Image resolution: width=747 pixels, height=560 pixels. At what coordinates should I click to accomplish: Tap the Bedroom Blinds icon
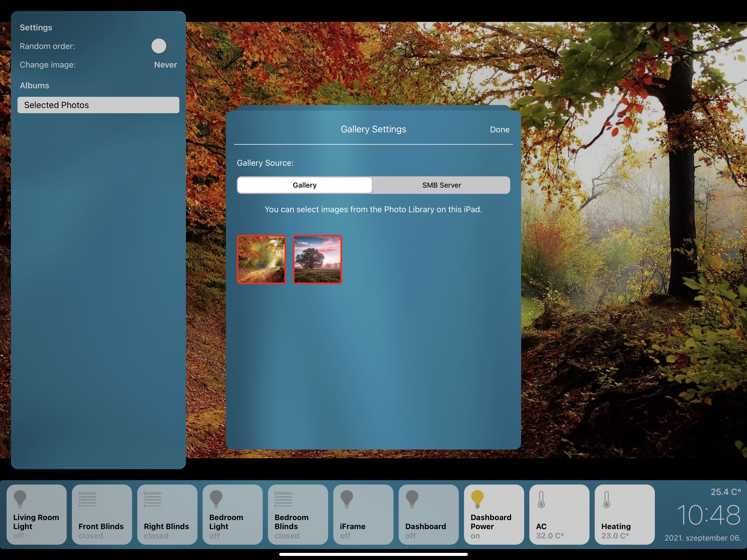tap(283, 499)
